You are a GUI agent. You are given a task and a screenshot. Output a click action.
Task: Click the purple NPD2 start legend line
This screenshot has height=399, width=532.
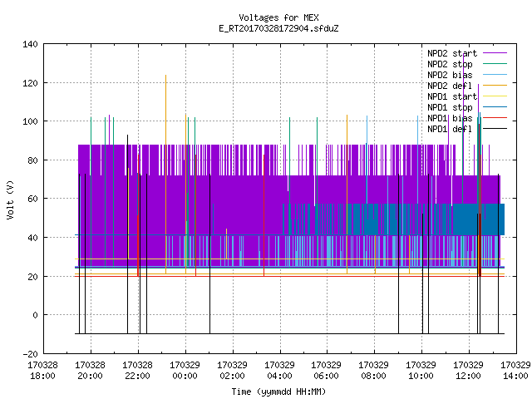495,53
